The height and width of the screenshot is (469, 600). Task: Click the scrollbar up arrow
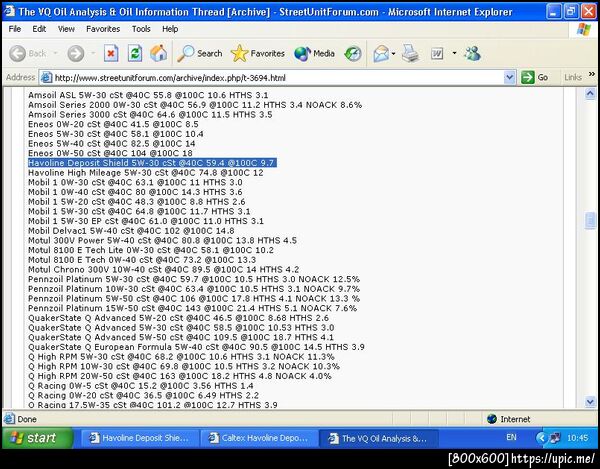coord(590,94)
